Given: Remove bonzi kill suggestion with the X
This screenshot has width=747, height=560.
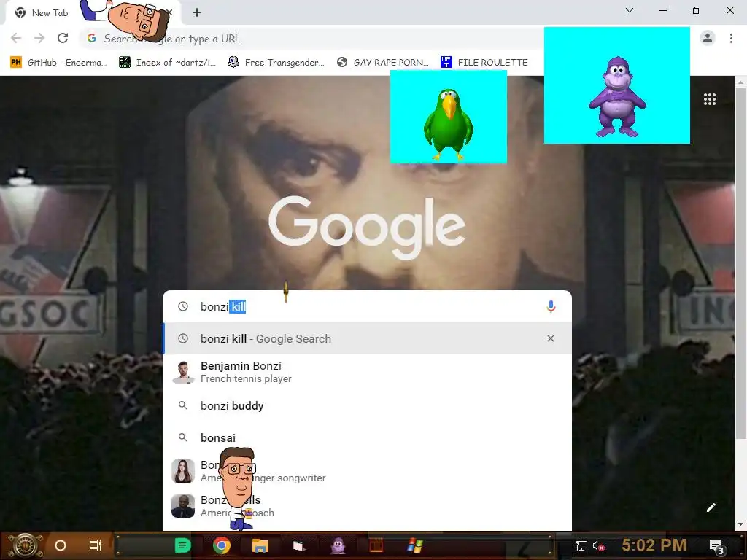Looking at the screenshot, I should [x=551, y=338].
